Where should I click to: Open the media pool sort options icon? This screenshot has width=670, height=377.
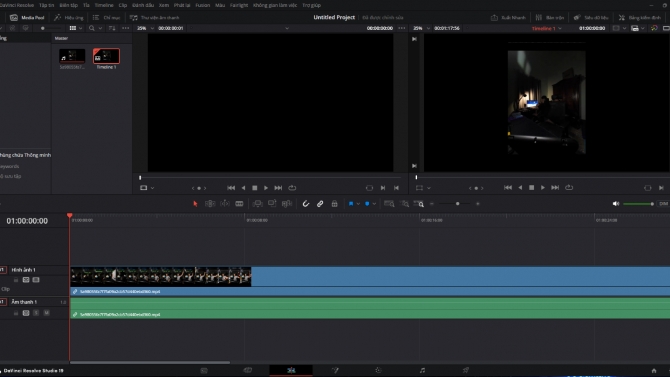pos(112,28)
